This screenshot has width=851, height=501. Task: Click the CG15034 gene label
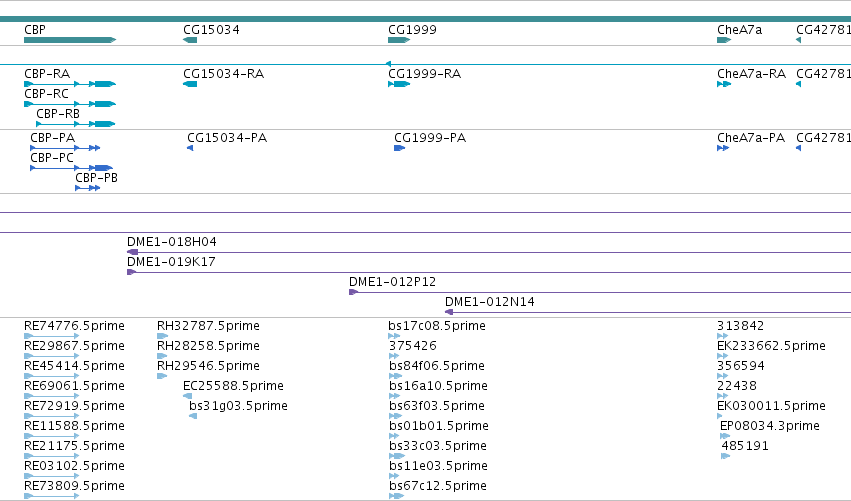211,30
